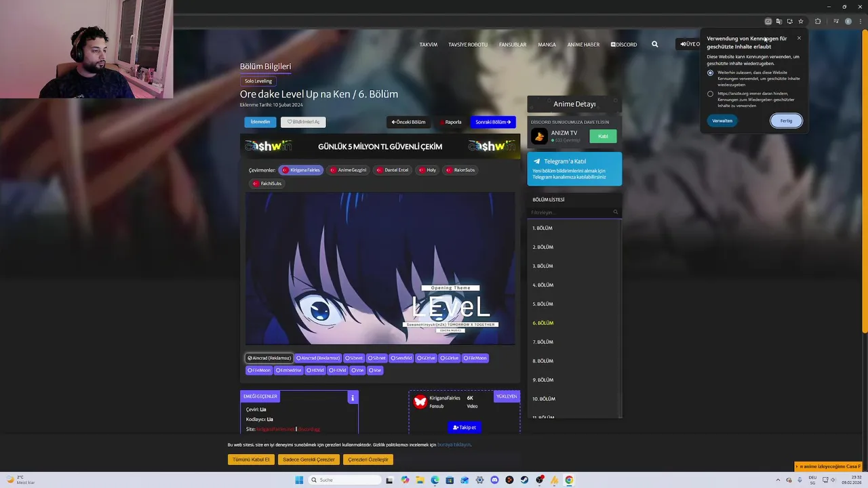
Task: Open the Chrome extensions puzzle icon
Action: coord(818,21)
